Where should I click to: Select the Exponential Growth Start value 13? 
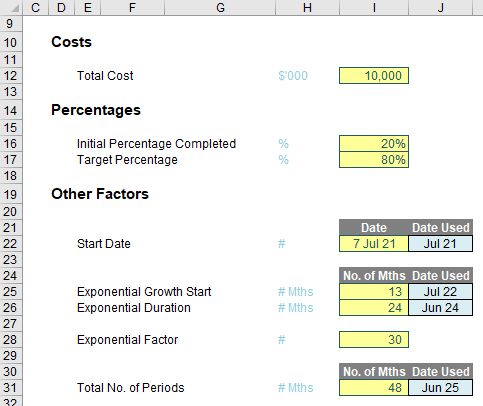(374, 292)
